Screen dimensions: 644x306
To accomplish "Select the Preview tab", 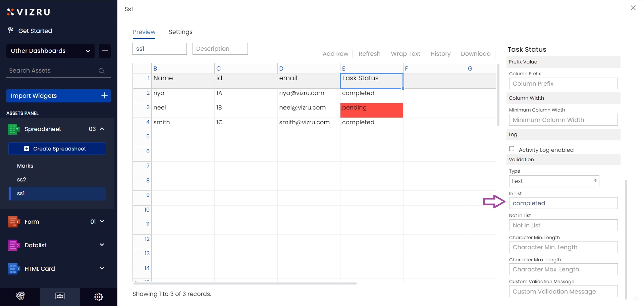I will tap(144, 32).
